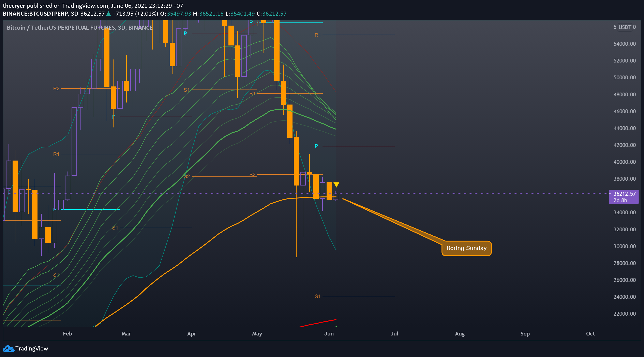Screen dimensions: 644x357
Task: Click the latest small purple candle on chart
Action: pyautogui.click(x=335, y=196)
